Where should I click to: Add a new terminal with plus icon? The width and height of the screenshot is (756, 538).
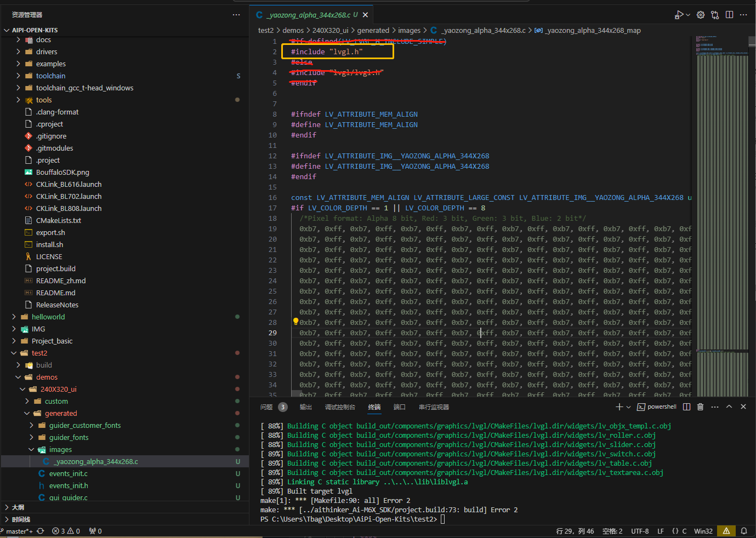[x=619, y=407]
